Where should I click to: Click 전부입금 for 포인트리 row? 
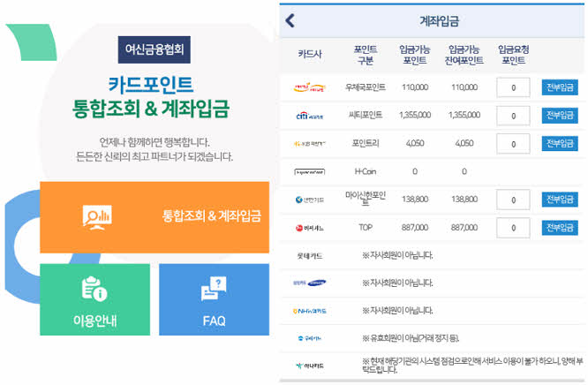pos(560,143)
